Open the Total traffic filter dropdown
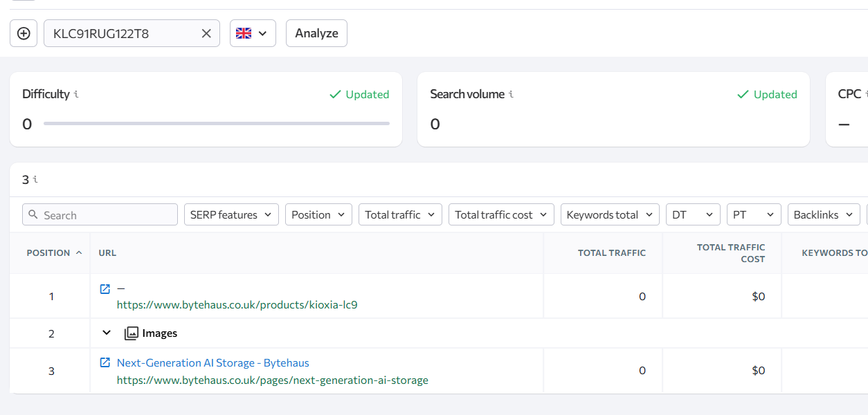 point(400,215)
